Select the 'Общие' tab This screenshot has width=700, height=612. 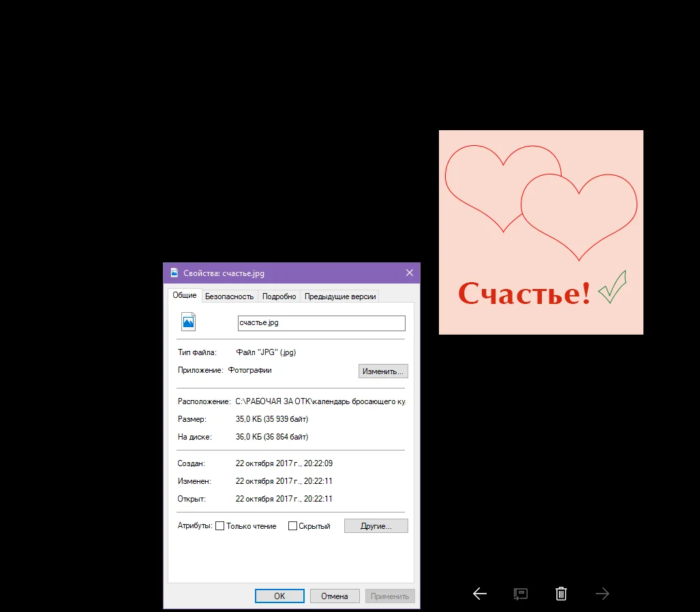pos(185,295)
